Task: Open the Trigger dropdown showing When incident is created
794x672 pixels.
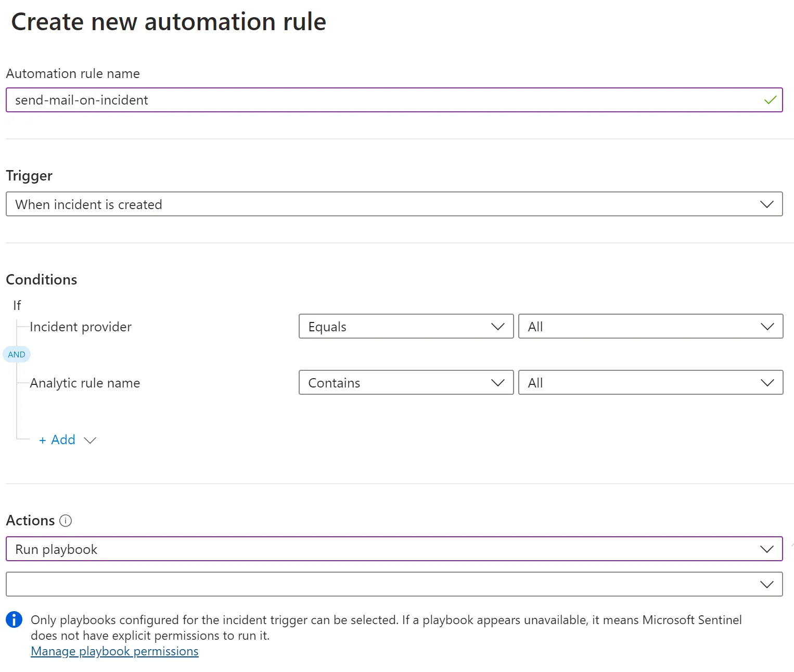Action: (394, 204)
